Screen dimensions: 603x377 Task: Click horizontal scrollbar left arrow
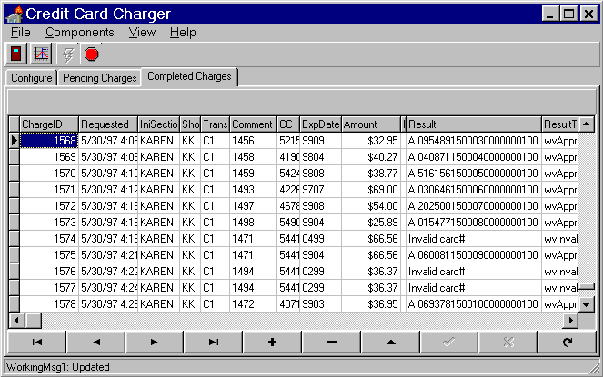coord(16,320)
